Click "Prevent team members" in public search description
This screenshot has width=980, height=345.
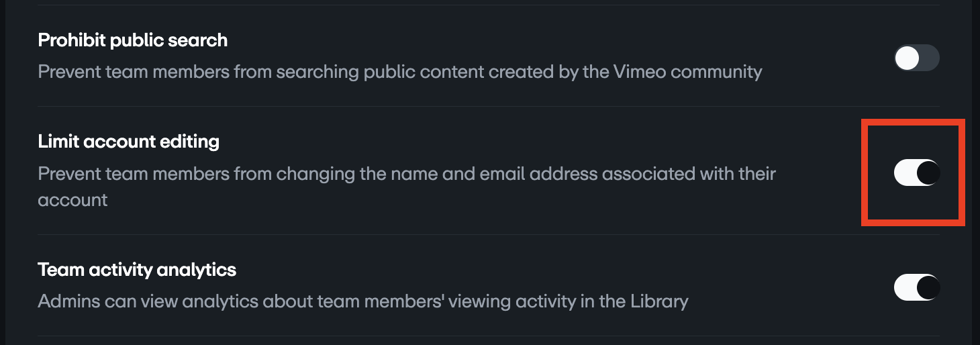tap(132, 71)
